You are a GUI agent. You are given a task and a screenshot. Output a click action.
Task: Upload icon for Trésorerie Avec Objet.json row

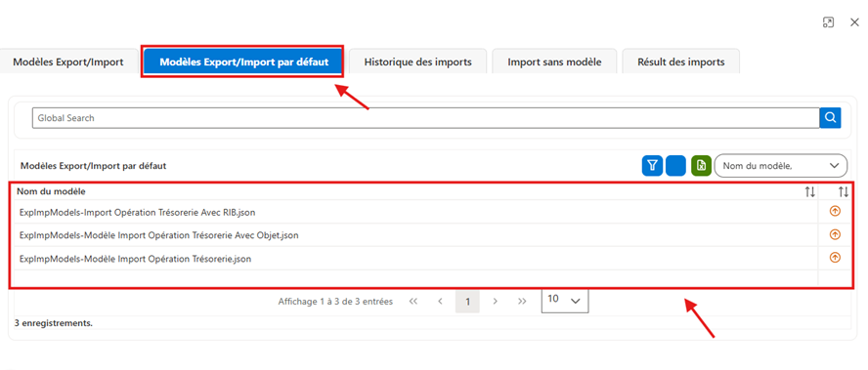[x=835, y=234]
